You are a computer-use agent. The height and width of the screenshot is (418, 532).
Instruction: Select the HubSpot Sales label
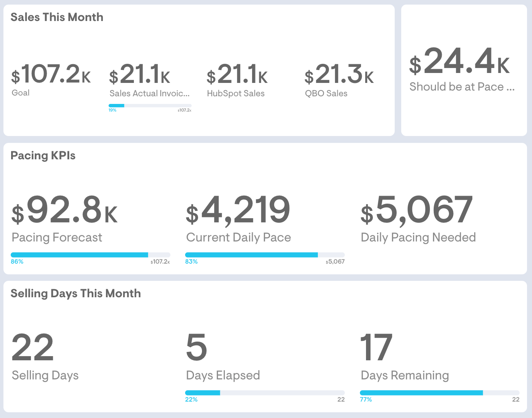(236, 94)
